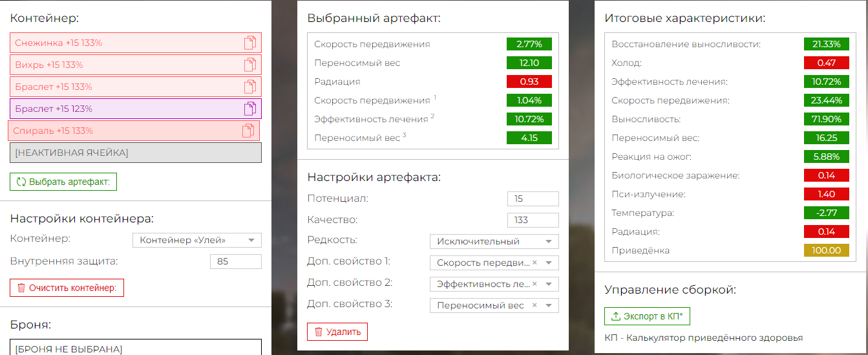The height and width of the screenshot is (355, 868).
Task: Click the Переносимый вес 16.25 total
Action: click(x=827, y=138)
